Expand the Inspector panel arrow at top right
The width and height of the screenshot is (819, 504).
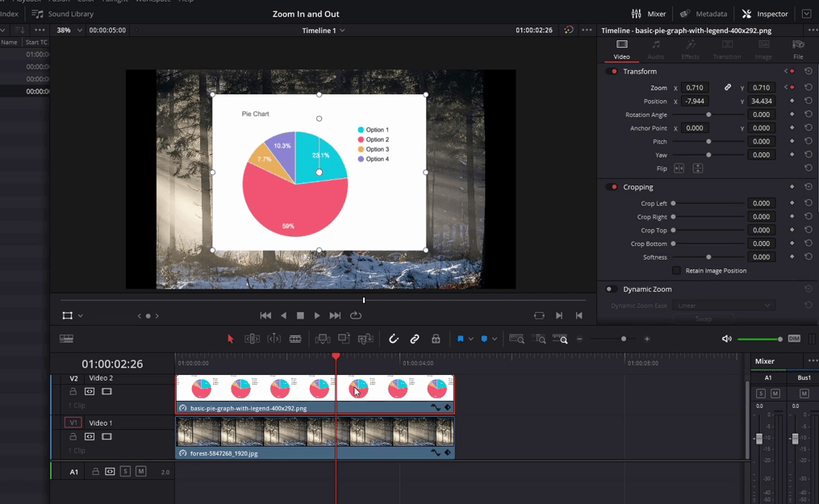806,14
